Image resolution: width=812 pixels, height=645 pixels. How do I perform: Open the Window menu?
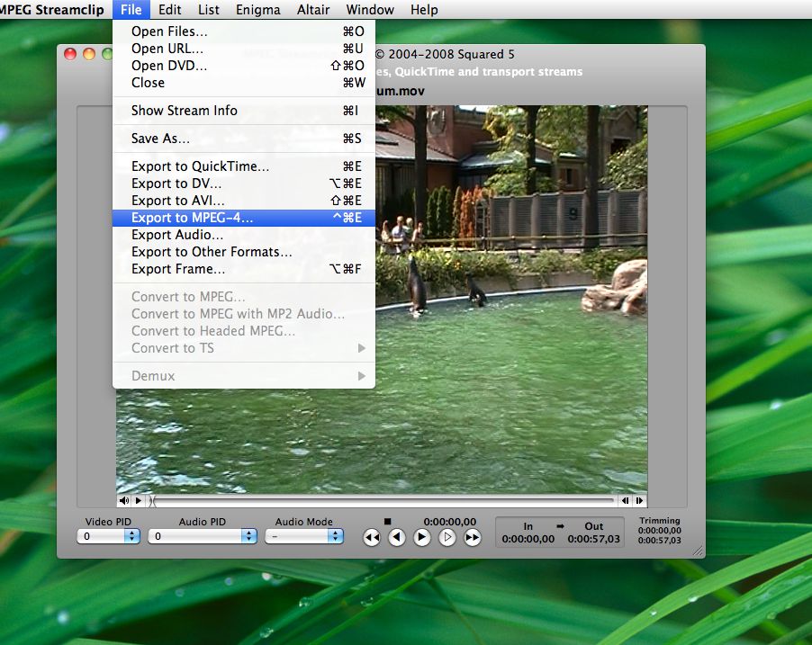click(x=370, y=10)
